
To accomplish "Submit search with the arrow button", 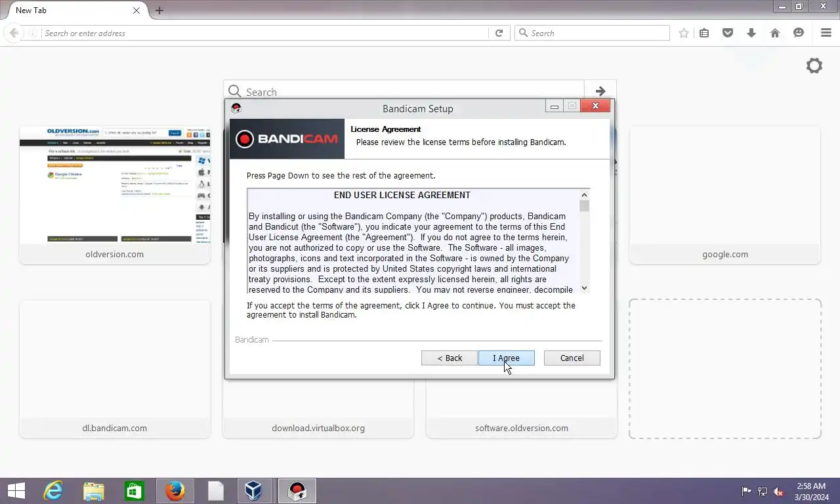I will pyautogui.click(x=600, y=91).
